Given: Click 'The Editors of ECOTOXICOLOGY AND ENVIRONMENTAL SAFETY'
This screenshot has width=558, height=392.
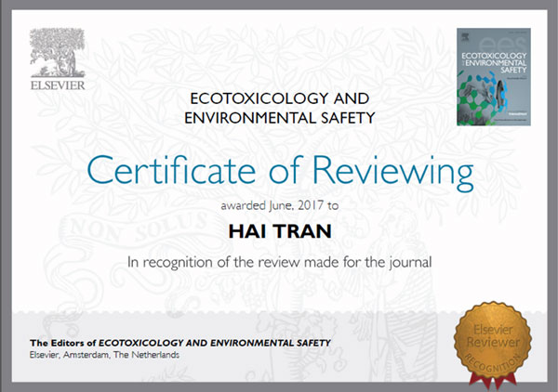Looking at the screenshot, I should coord(180,343).
